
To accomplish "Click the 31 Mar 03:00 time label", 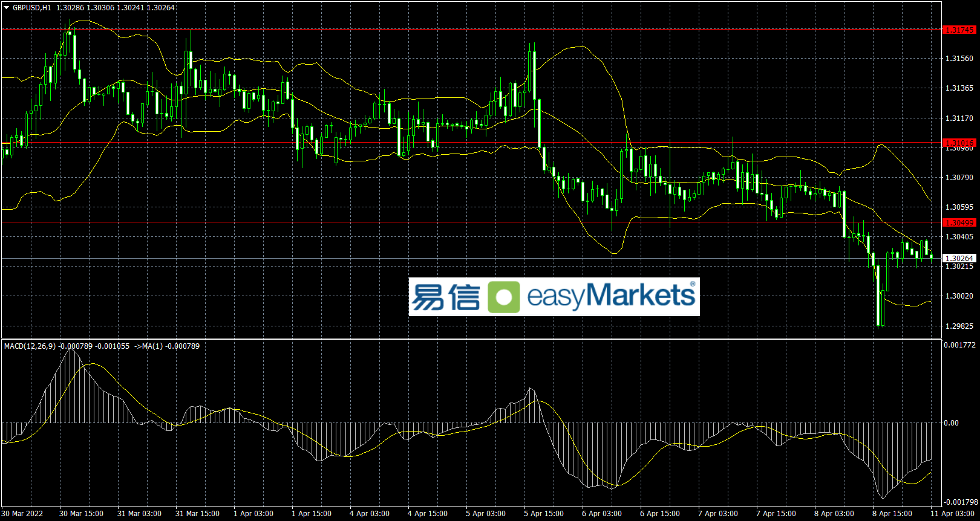I will coord(139,514).
